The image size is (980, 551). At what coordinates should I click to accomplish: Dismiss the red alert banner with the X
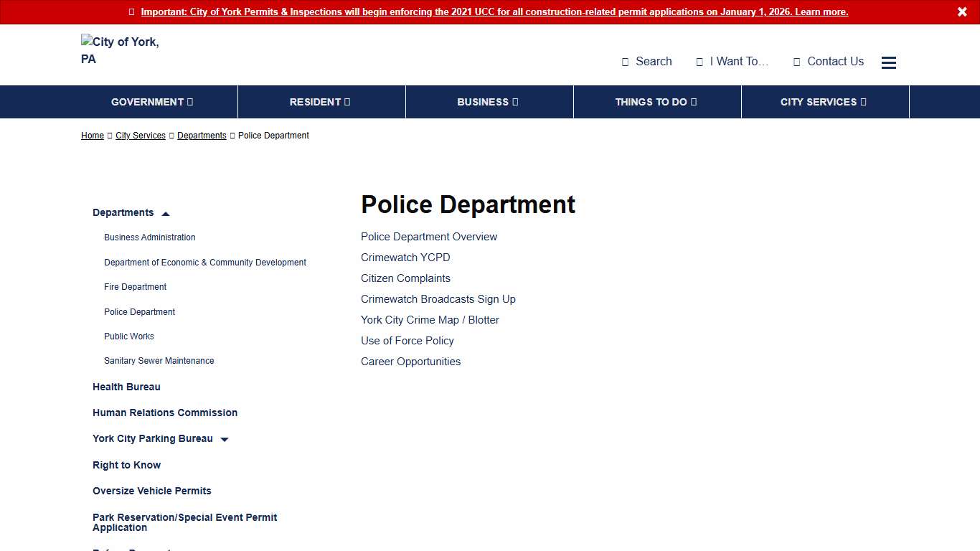coord(962,11)
